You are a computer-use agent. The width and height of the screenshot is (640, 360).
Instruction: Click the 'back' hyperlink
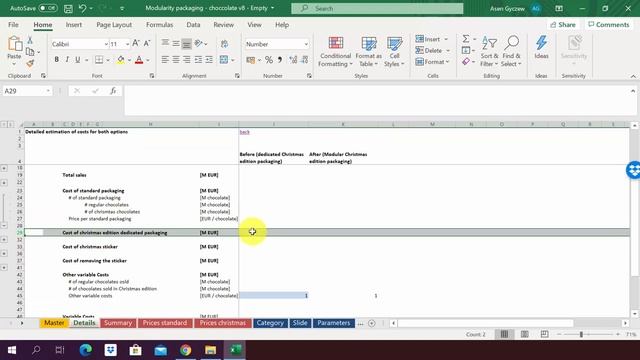point(244,132)
